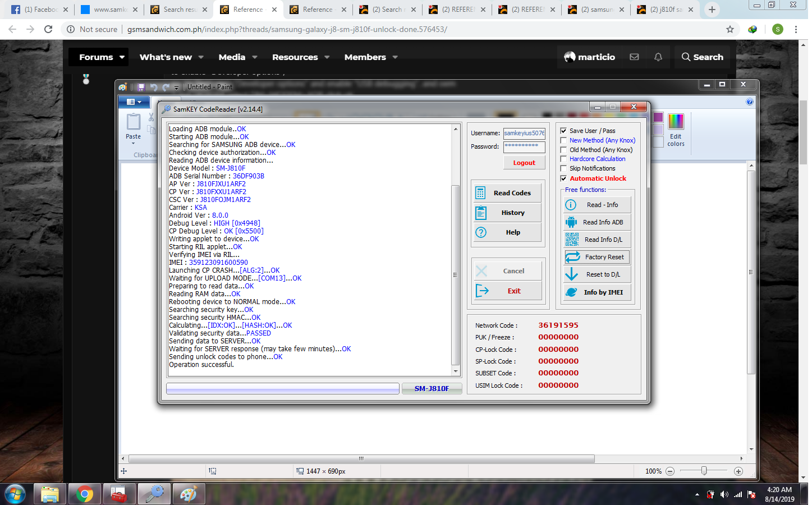
Task: Click the forum Search button
Action: click(702, 57)
